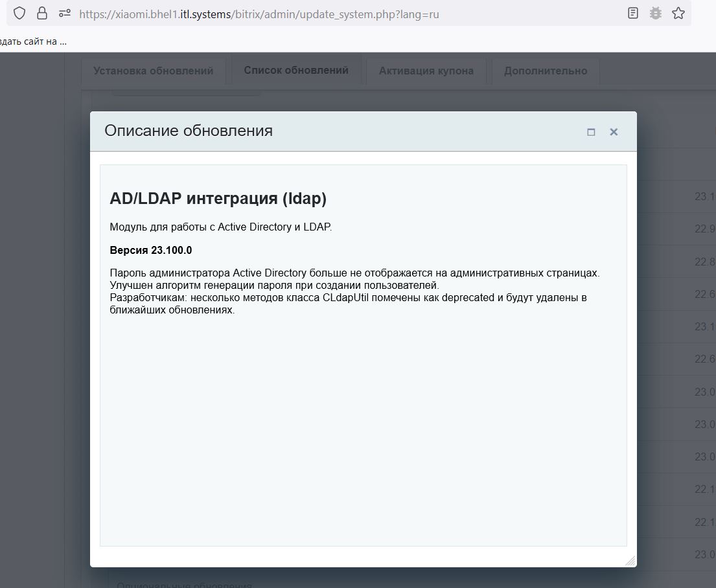The height and width of the screenshot is (588, 716).
Task: Bookmark this page with the star icon
Action: pos(678,13)
